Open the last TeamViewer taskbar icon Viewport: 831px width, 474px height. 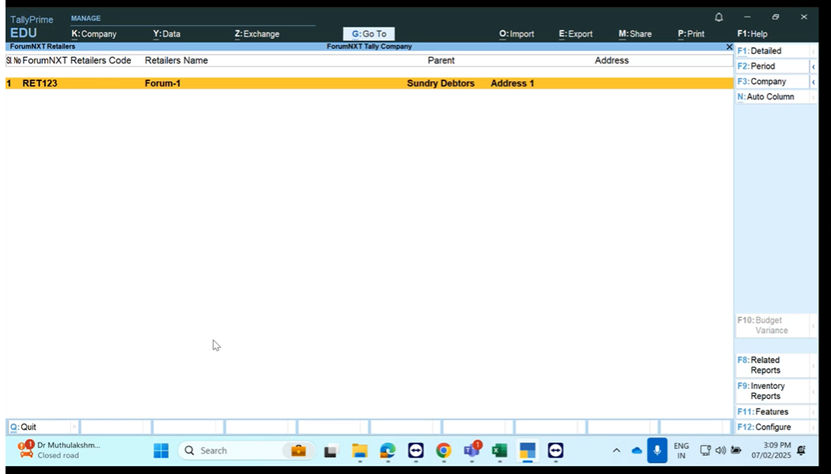pyautogui.click(x=555, y=451)
